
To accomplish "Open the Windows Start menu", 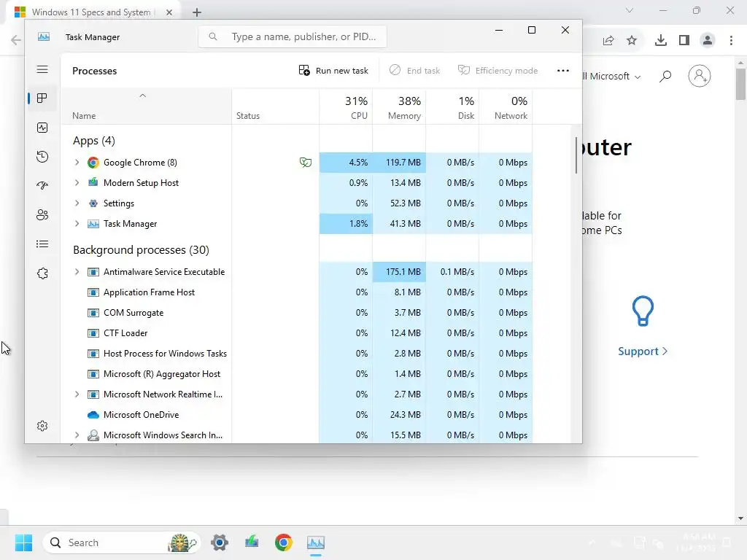I will (23, 542).
